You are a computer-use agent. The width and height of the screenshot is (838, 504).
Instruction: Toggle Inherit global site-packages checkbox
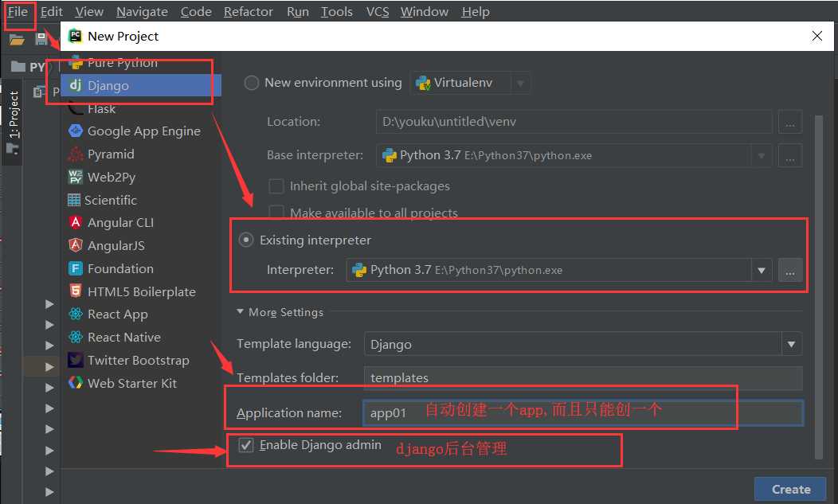point(276,186)
